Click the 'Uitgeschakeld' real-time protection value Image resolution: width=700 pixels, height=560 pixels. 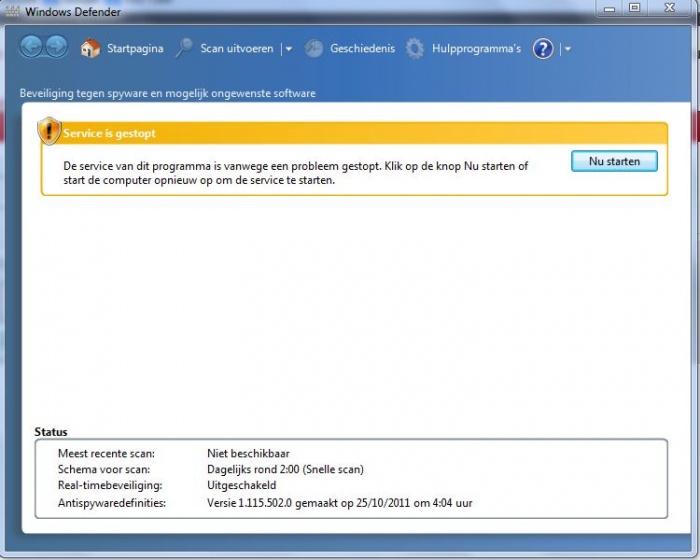242,485
